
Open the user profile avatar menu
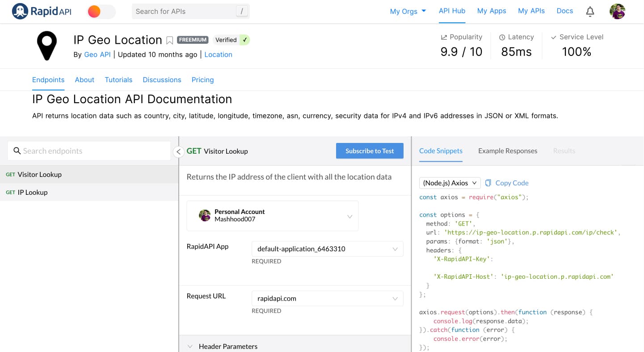[x=617, y=12]
